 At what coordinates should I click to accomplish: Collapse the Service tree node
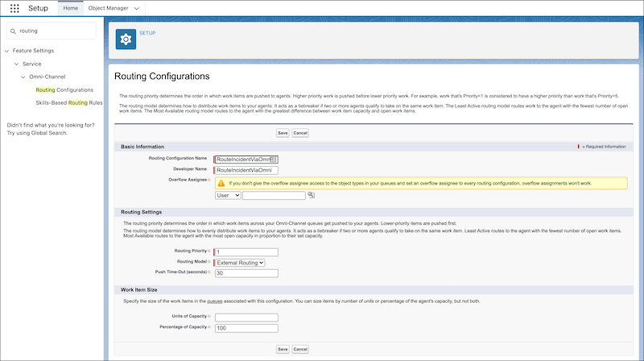click(16, 64)
